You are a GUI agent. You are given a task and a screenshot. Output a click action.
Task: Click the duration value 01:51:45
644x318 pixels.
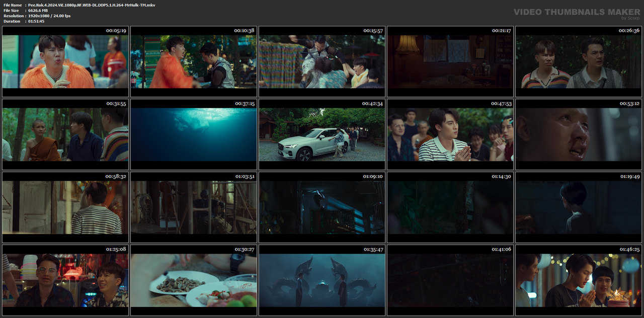[36, 21]
